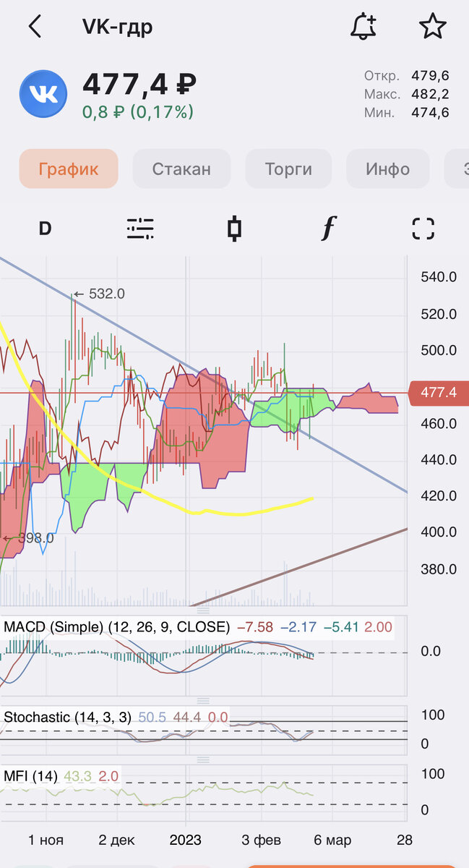
Task: Tap the 6 мар date axis label
Action: (332, 840)
